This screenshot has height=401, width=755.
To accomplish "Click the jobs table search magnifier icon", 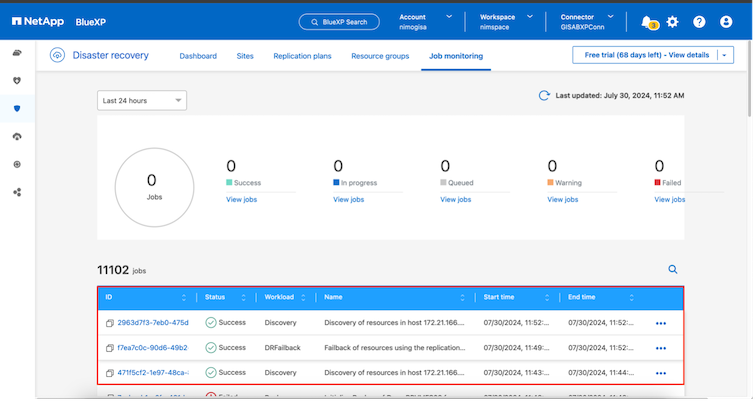I will (x=673, y=269).
